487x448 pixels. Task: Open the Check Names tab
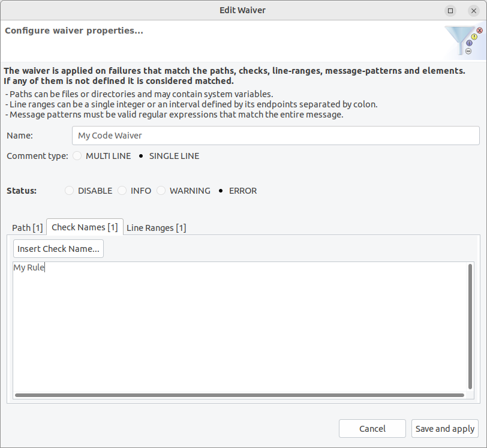tap(84, 227)
